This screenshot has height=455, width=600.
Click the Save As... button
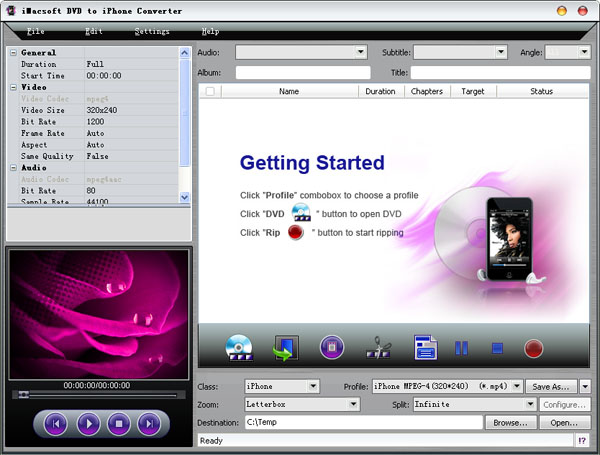pyautogui.click(x=551, y=387)
